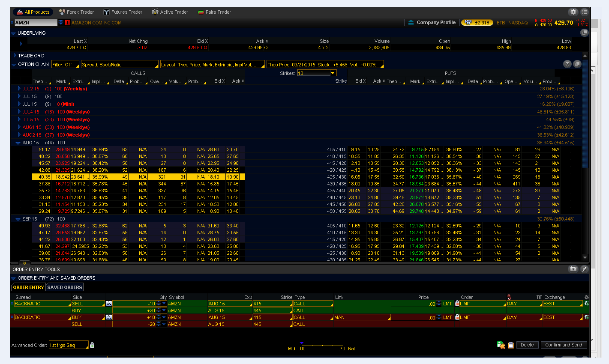This screenshot has width=609, height=364.
Task: Click the double-chevron icon in Option Chain header
Action: click(x=567, y=64)
